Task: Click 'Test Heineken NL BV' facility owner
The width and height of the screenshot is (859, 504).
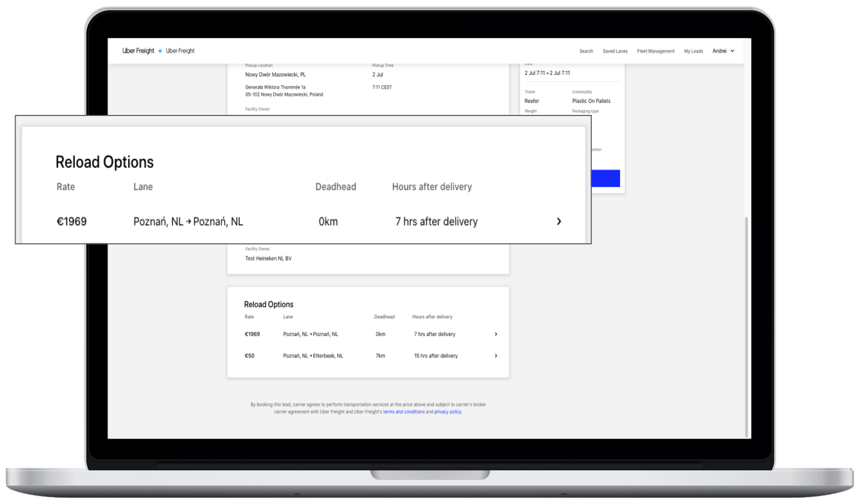Action: [268, 259]
